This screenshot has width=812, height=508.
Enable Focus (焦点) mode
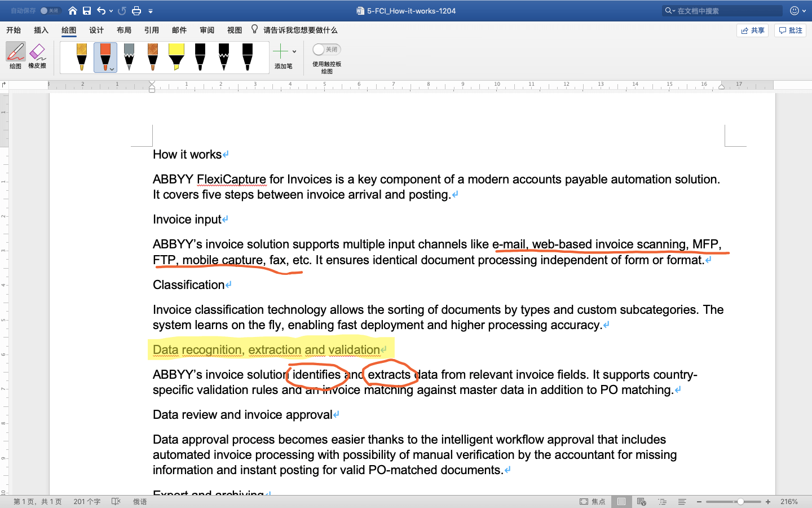click(593, 502)
